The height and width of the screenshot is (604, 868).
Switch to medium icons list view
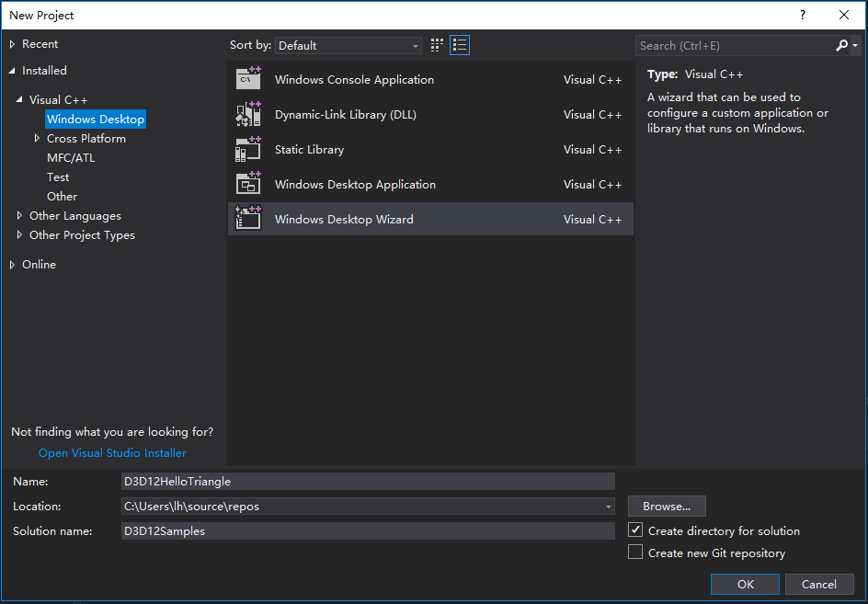[460, 45]
